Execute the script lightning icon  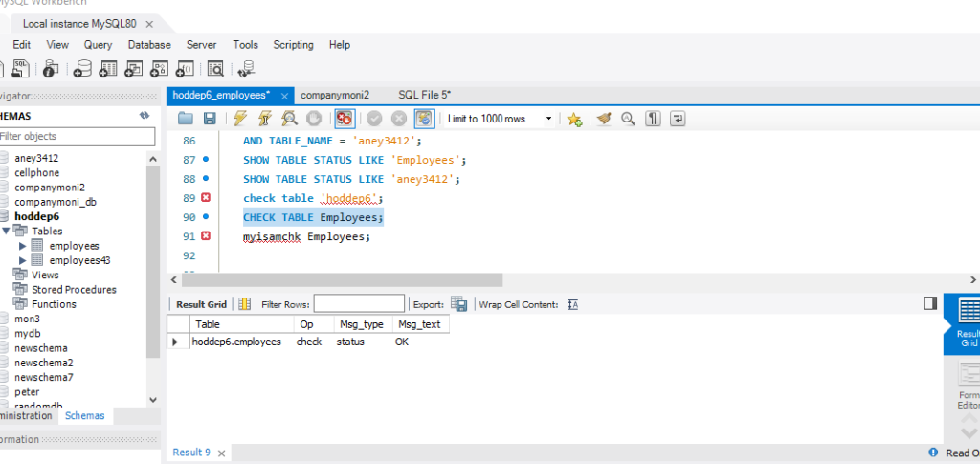[240, 119]
